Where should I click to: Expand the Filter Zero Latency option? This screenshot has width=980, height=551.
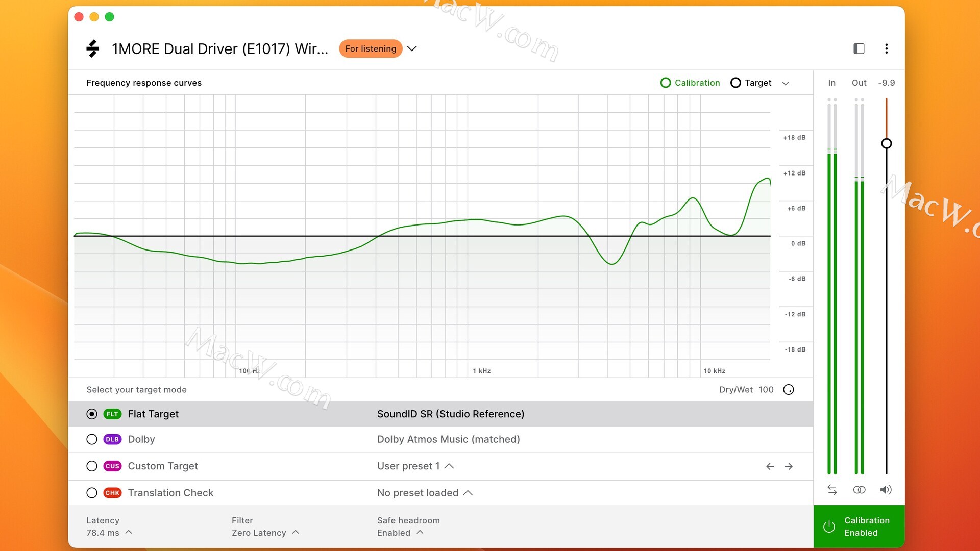(x=265, y=533)
